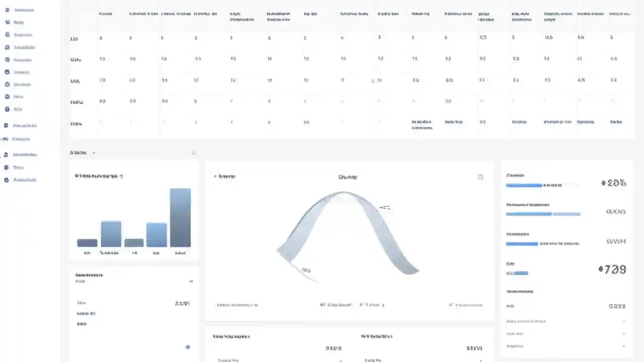Click the 729 metric value on the right panel
The image size is (644, 362).
[612, 269]
